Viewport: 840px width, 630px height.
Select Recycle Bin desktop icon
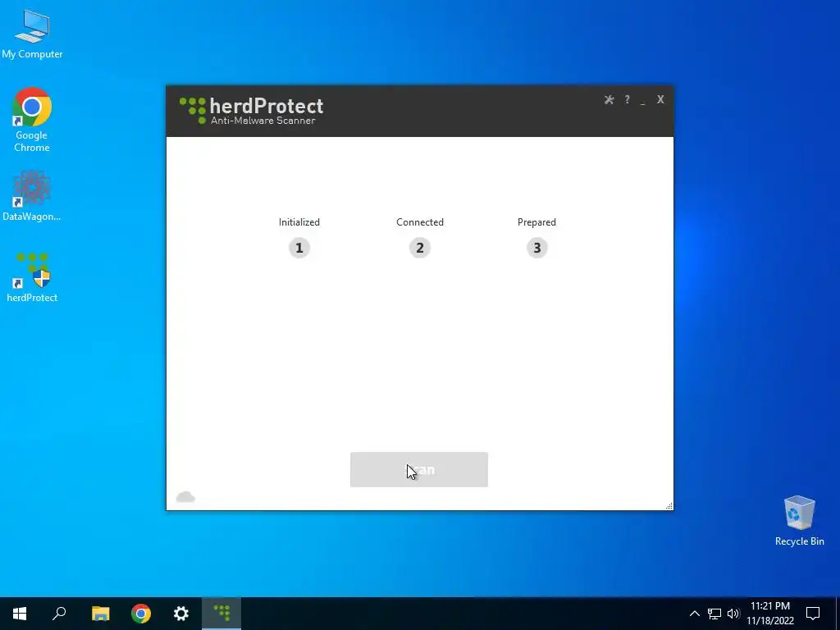pyautogui.click(x=799, y=520)
